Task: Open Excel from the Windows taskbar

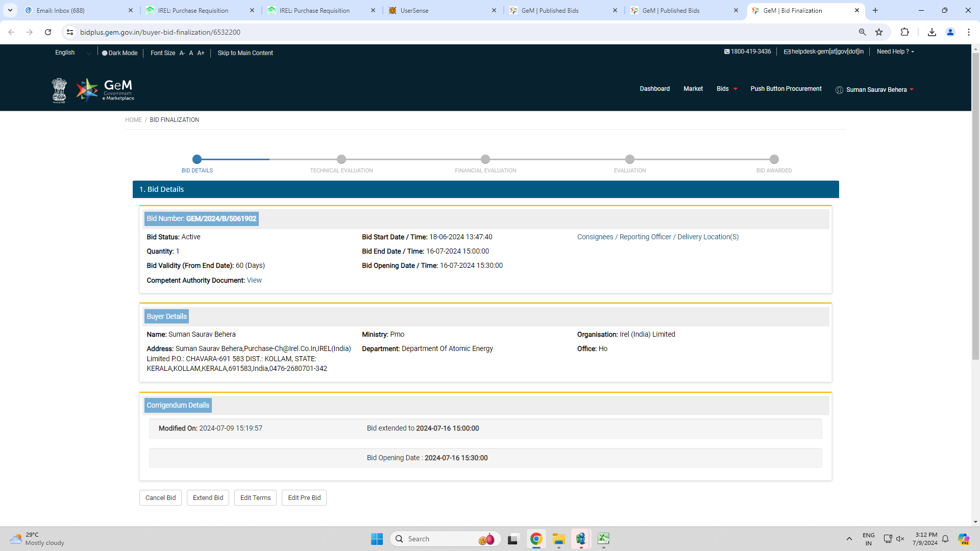Action: 603,539
